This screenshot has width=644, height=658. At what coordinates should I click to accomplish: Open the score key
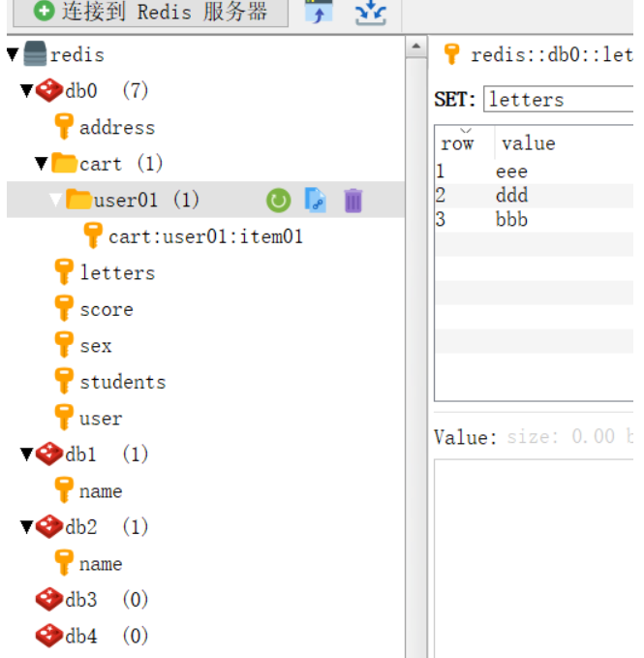pyautogui.click(x=107, y=310)
